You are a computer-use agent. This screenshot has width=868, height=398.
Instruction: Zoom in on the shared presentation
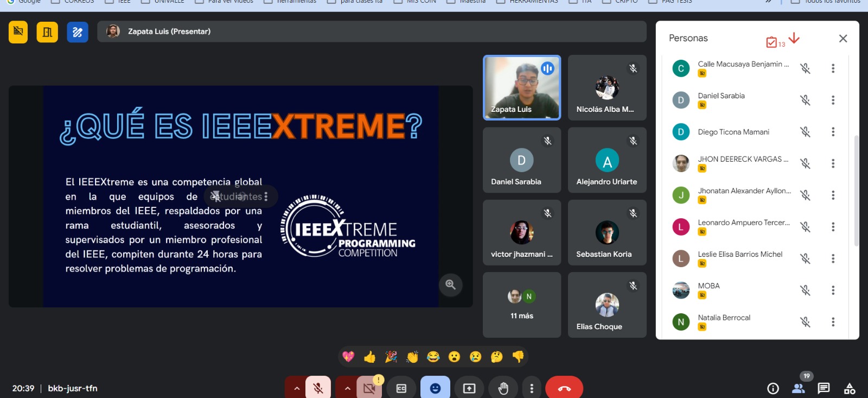[450, 285]
